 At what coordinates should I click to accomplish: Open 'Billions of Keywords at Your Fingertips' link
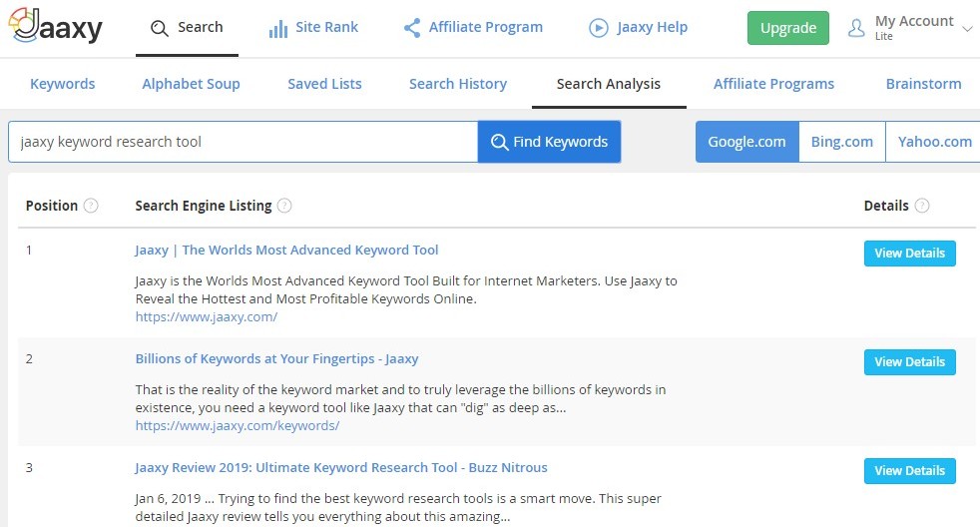click(276, 359)
